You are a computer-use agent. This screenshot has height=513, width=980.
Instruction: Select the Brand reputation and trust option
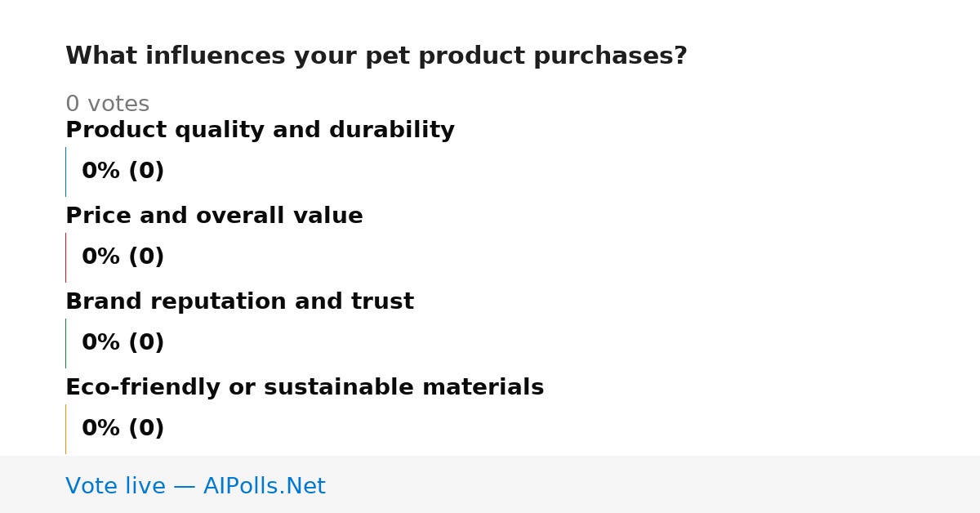tap(239, 302)
